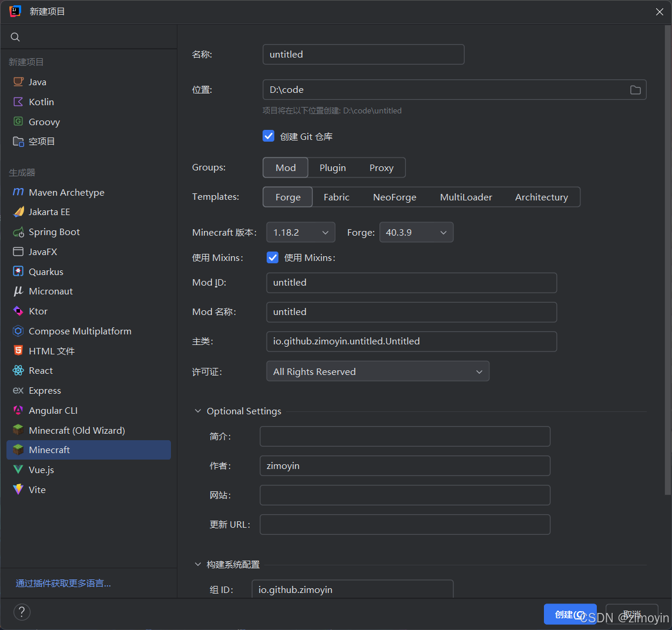Select the Kotlin project icon
The height and width of the screenshot is (630, 672).
(18, 102)
